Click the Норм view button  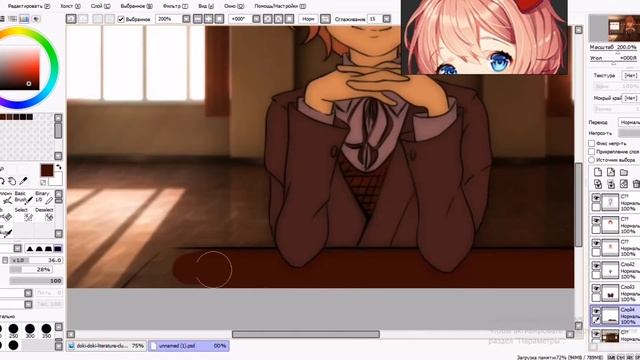tap(308, 19)
